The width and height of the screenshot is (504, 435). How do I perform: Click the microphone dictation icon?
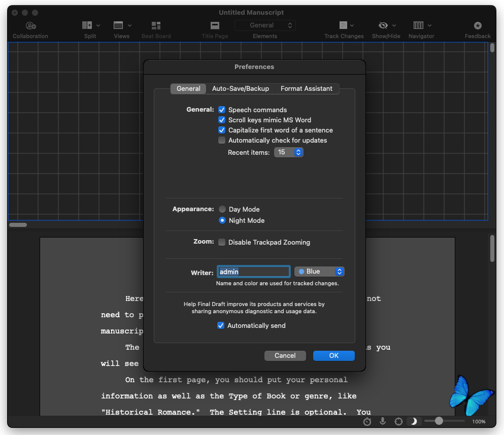383,421
